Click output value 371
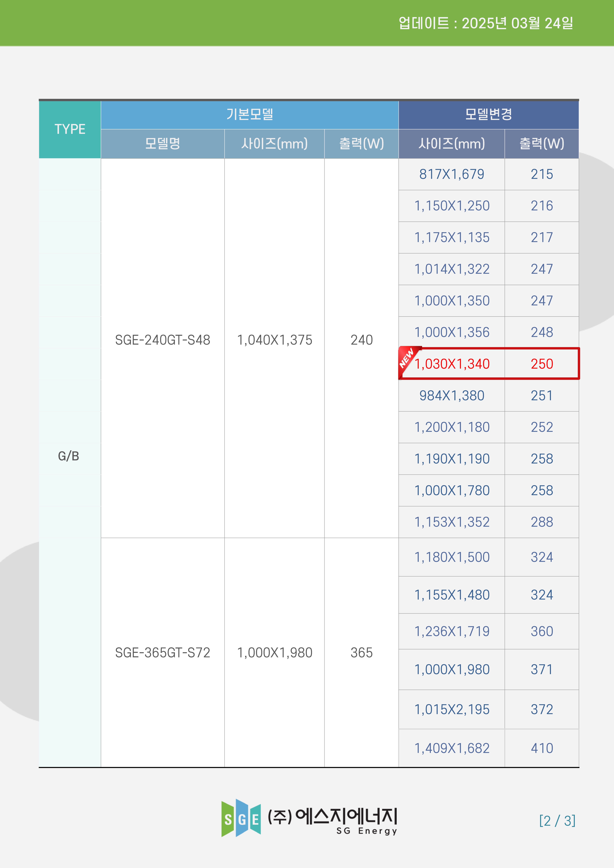This screenshot has height=868, width=614. coord(542,669)
